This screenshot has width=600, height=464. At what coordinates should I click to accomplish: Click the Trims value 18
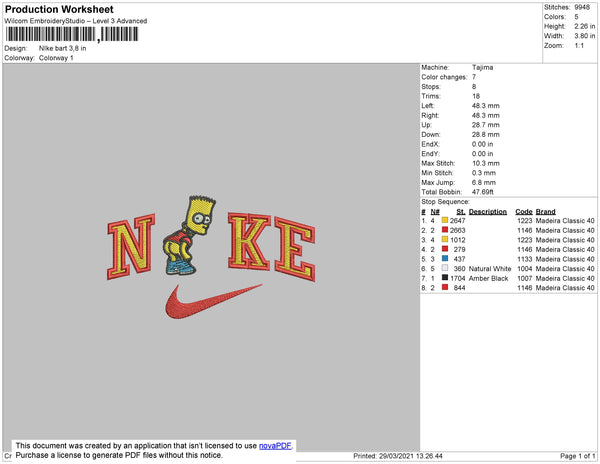[x=476, y=96]
